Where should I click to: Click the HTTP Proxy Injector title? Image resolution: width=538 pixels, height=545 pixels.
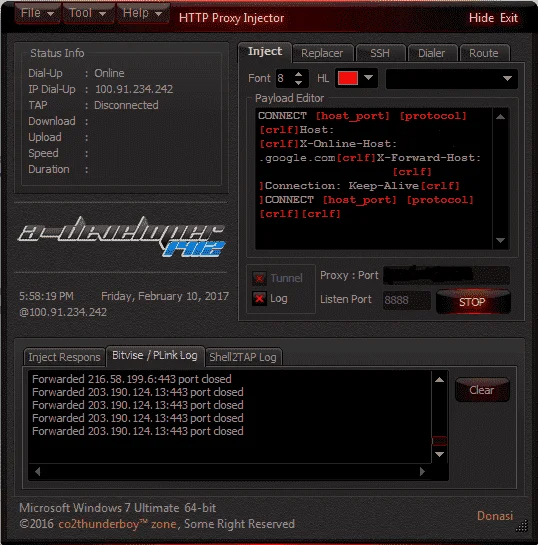click(231, 18)
